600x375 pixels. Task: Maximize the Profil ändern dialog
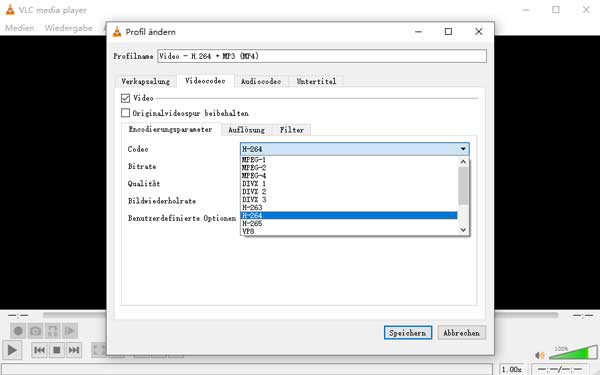click(448, 32)
